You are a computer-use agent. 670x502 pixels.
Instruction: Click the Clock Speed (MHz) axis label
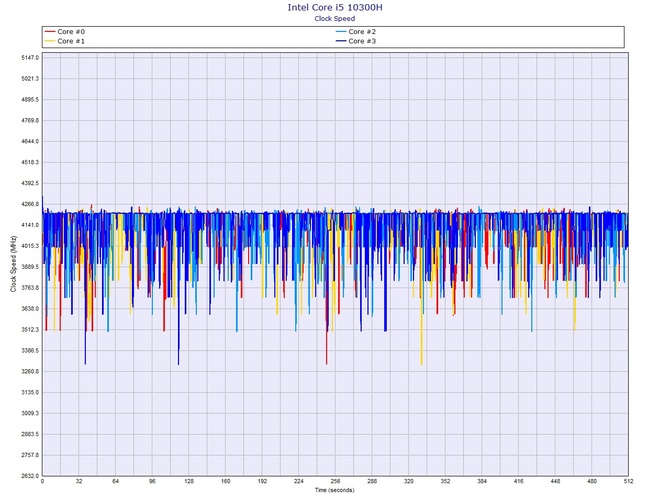[13, 264]
